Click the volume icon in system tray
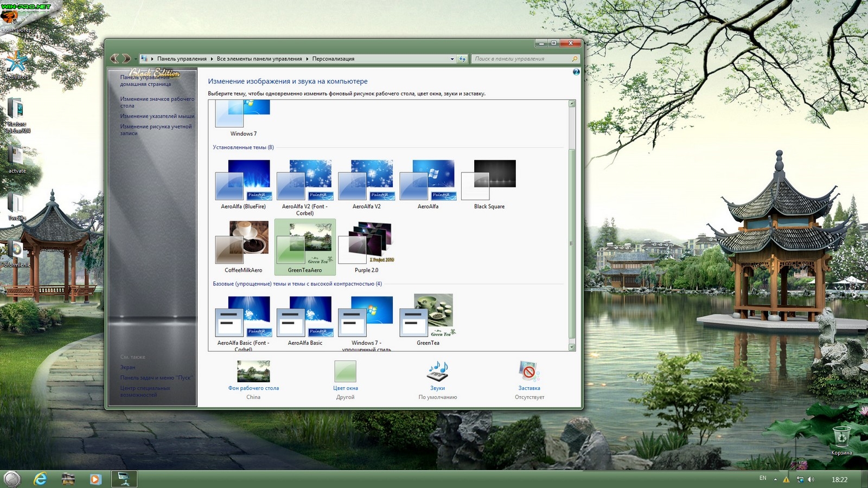This screenshot has height=488, width=868. 811,479
